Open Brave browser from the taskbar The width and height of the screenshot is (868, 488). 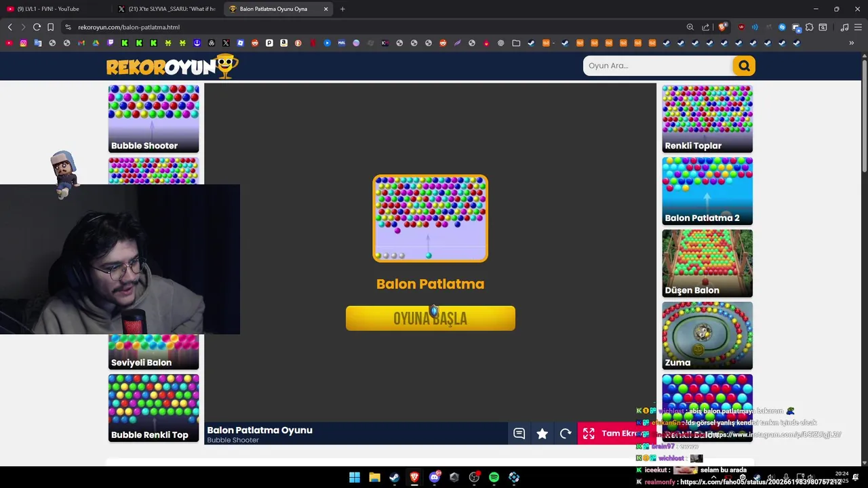tap(414, 477)
